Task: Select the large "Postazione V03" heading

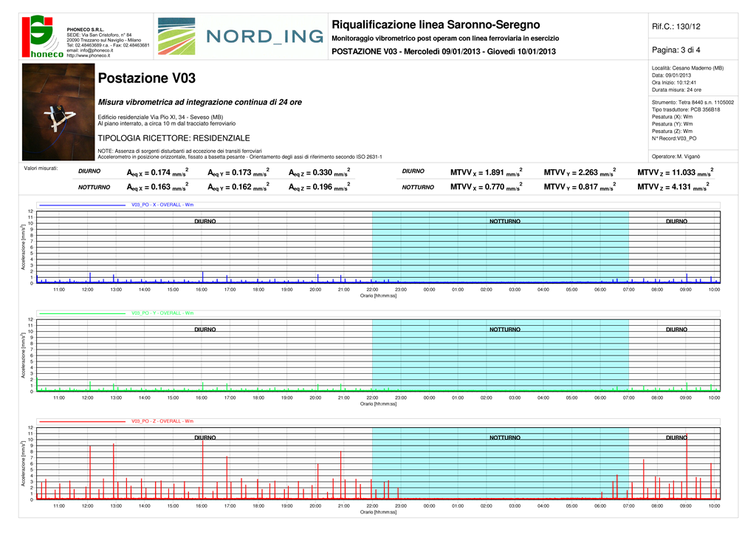Action: click(147, 78)
